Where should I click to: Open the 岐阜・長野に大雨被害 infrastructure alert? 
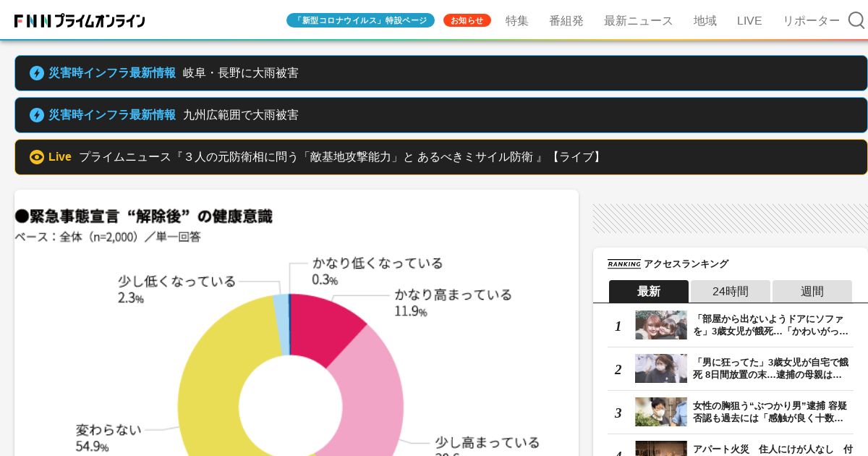[441, 73]
